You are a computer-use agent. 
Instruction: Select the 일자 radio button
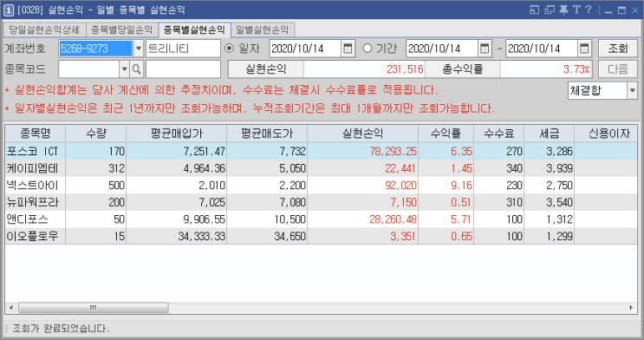[229, 49]
